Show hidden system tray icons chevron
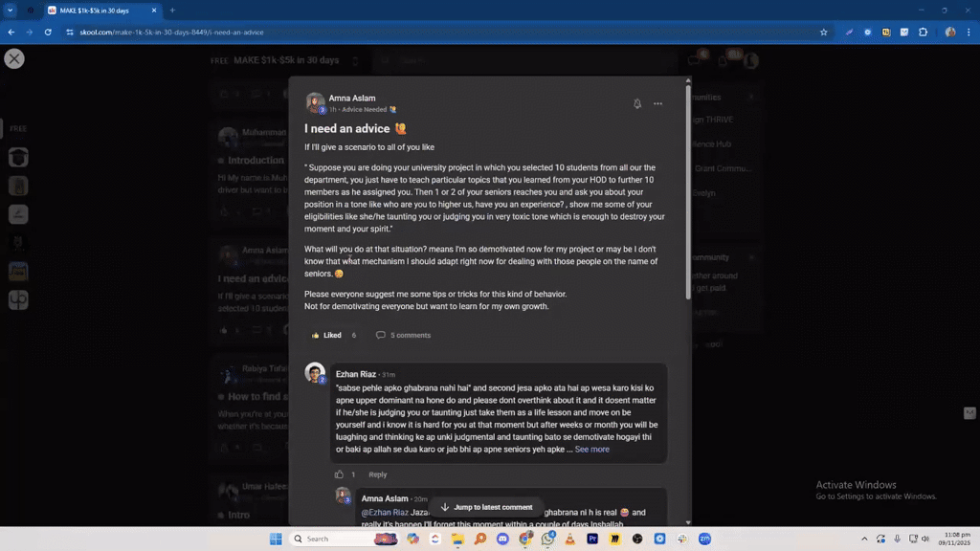Image resolution: width=980 pixels, height=551 pixels. 864,539
